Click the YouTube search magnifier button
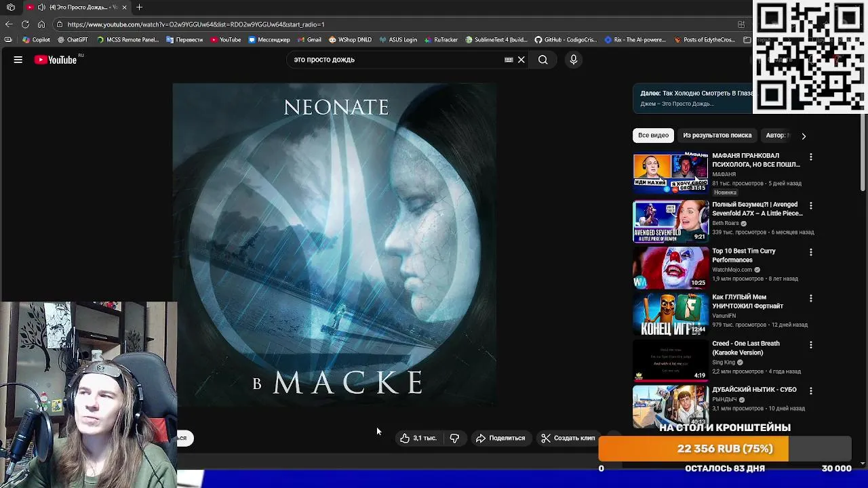The height and width of the screenshot is (488, 868). [543, 60]
